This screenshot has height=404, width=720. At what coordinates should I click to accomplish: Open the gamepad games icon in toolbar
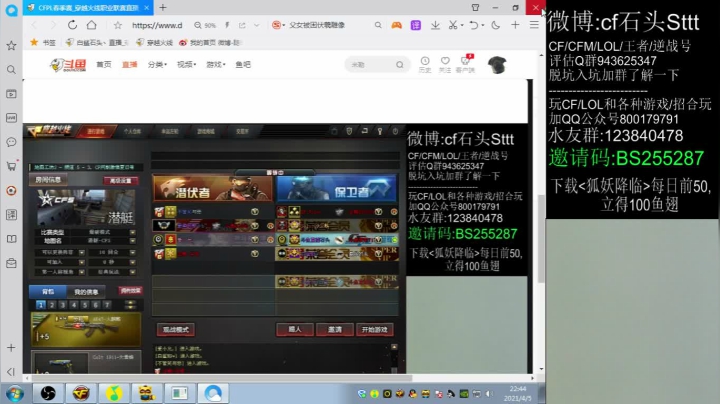pyautogui.click(x=396, y=25)
